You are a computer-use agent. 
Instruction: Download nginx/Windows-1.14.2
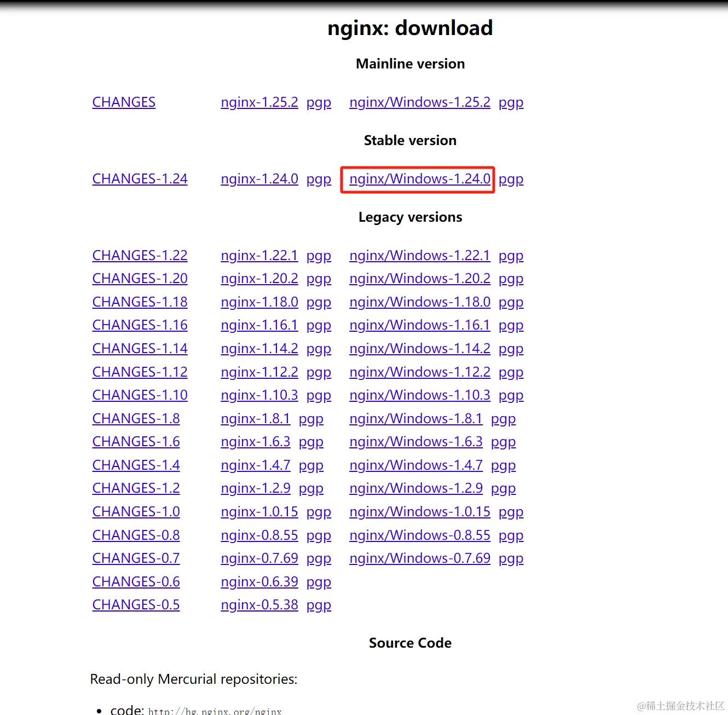(420, 349)
